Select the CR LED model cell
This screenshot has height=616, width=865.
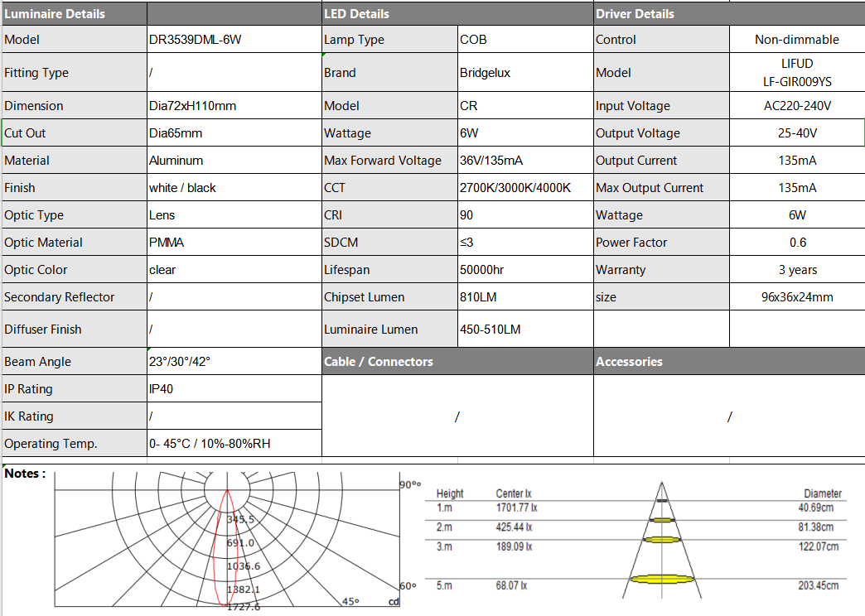tap(525, 105)
